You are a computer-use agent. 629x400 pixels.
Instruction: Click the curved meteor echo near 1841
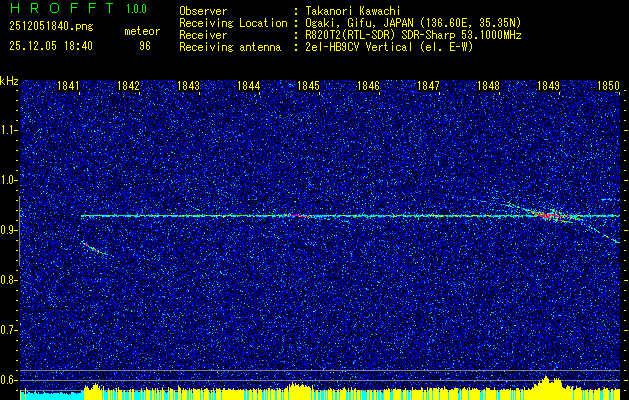pos(94,248)
